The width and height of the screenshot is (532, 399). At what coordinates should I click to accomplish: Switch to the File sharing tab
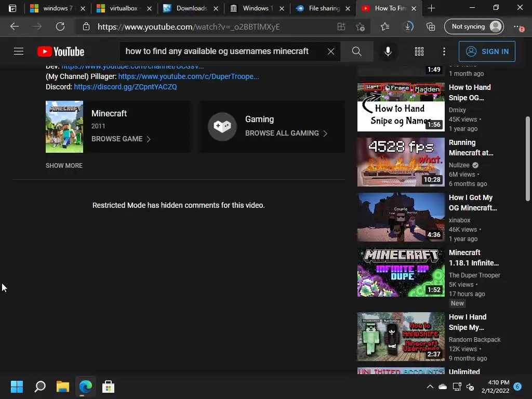(323, 8)
